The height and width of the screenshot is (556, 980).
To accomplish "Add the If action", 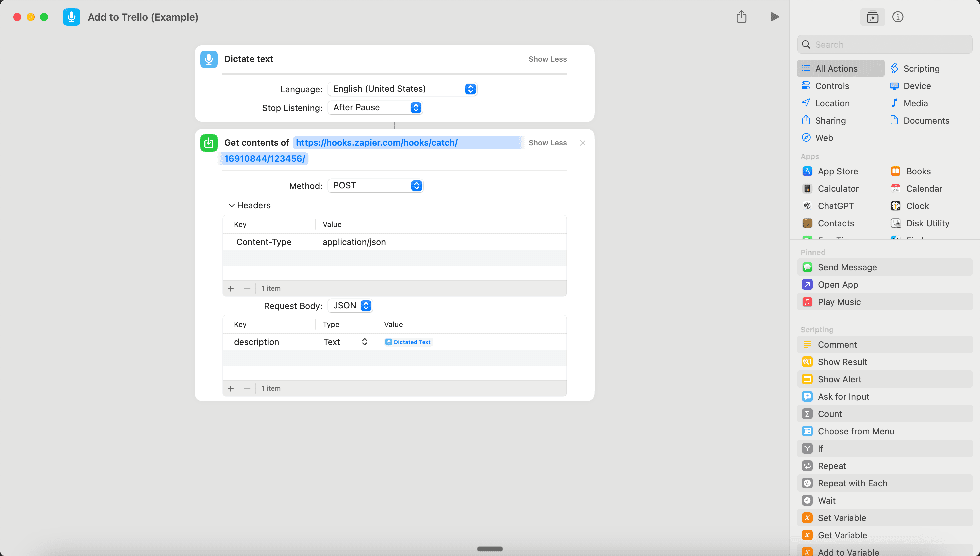I will click(x=885, y=448).
